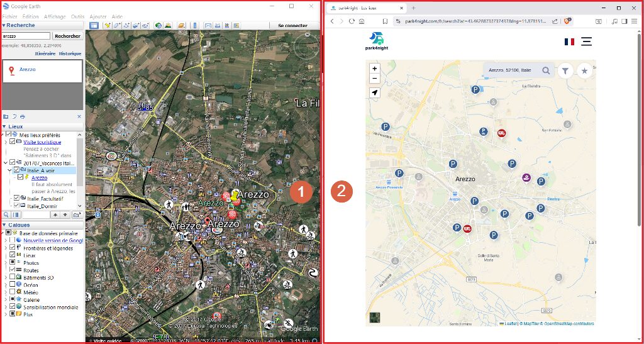The image size is (644, 344).
Task: Click the filter funnel icon on park4night map
Action: point(565,71)
